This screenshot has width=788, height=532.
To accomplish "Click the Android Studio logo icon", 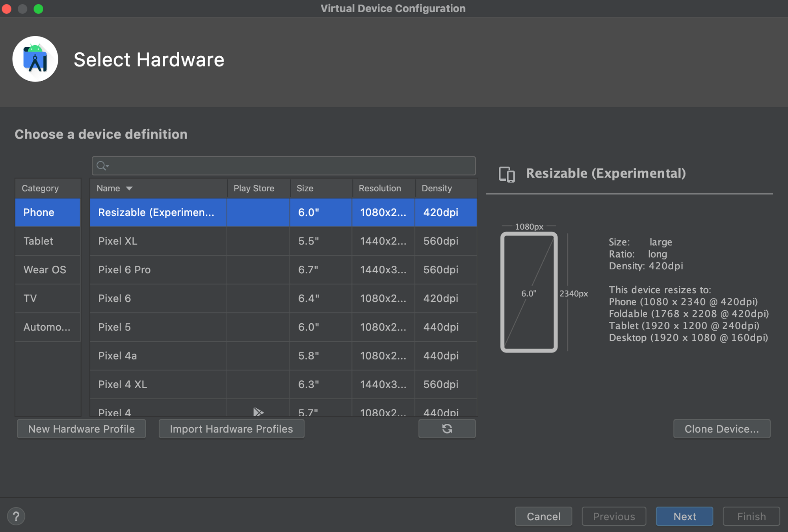I will (35, 59).
